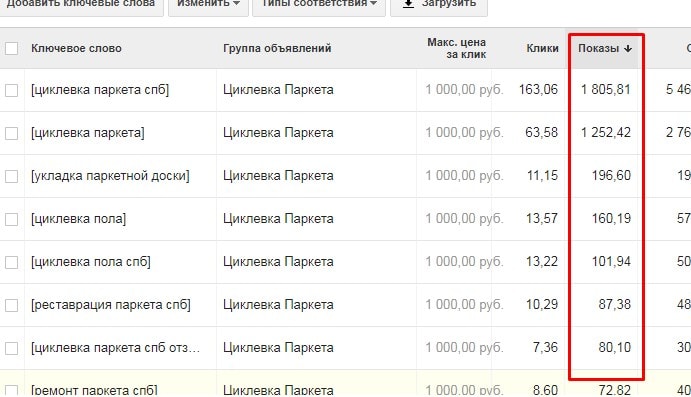The height and width of the screenshot is (397, 691).
Task: Sort by the Клики column header
Action: pyautogui.click(x=542, y=48)
